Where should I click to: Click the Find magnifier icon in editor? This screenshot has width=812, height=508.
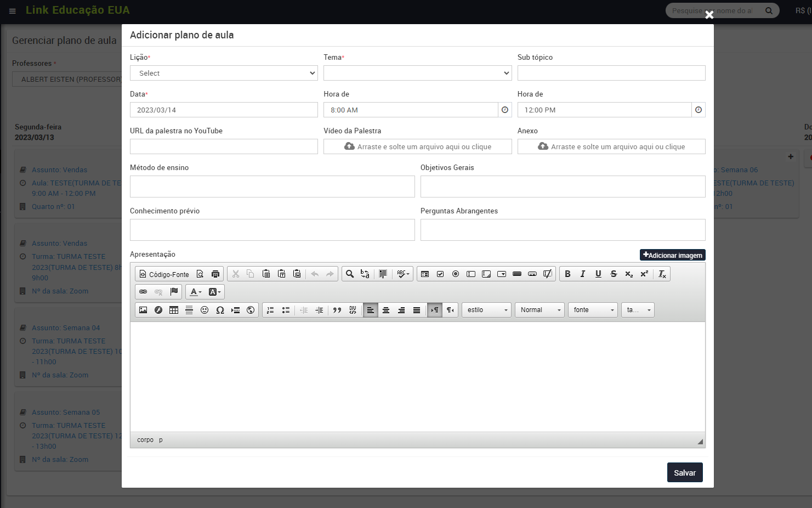350,274
